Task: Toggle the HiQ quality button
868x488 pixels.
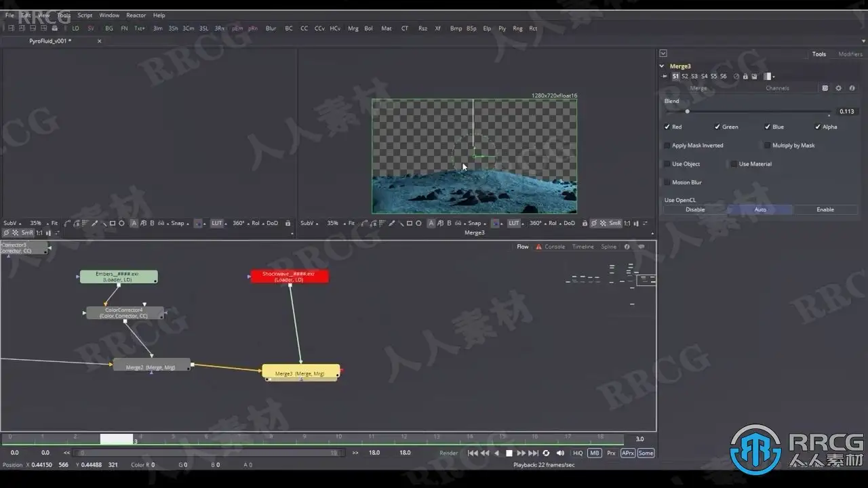Action: [x=578, y=453]
